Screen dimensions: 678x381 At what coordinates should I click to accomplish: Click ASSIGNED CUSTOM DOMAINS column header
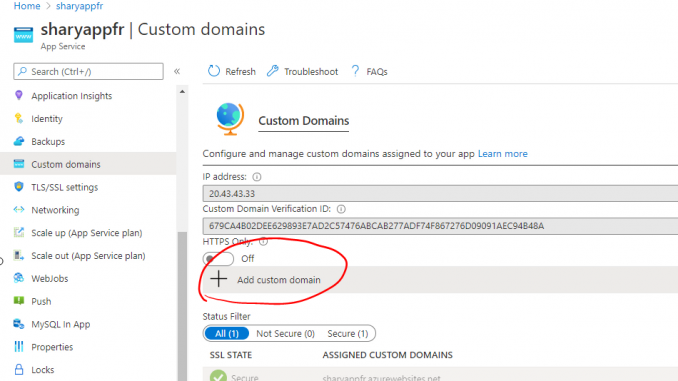[x=387, y=355]
